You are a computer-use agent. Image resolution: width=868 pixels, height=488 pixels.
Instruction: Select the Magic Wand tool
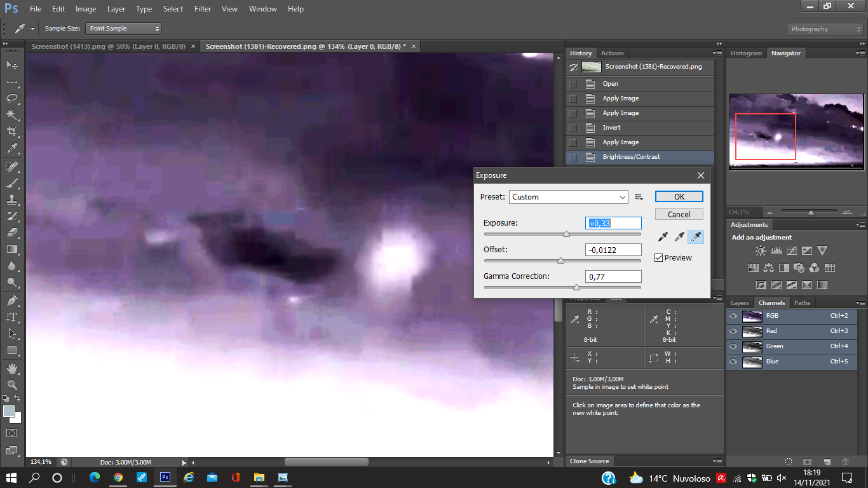click(x=11, y=114)
